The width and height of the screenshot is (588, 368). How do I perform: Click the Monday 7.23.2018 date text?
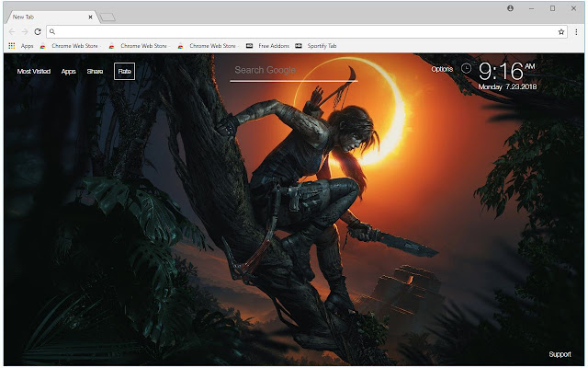(507, 86)
